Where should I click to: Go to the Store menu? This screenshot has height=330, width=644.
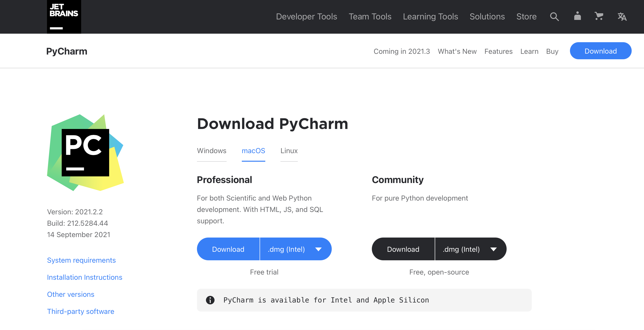coord(527,17)
